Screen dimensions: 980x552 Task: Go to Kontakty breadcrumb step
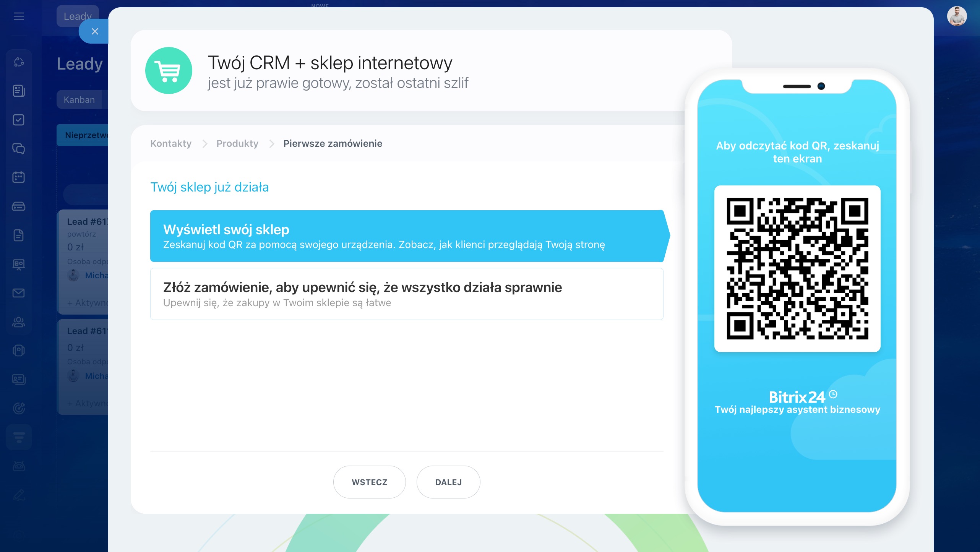pyautogui.click(x=171, y=143)
